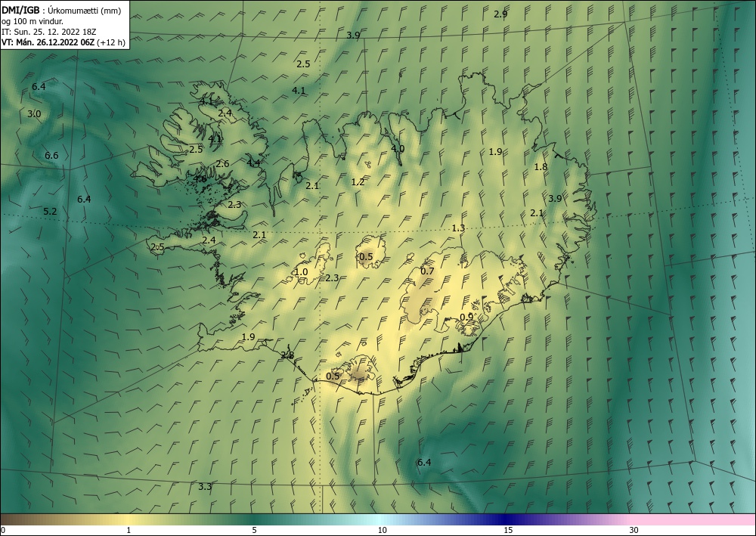Click the colour scale tick label 0
The image size is (756, 536).
coord(3,531)
